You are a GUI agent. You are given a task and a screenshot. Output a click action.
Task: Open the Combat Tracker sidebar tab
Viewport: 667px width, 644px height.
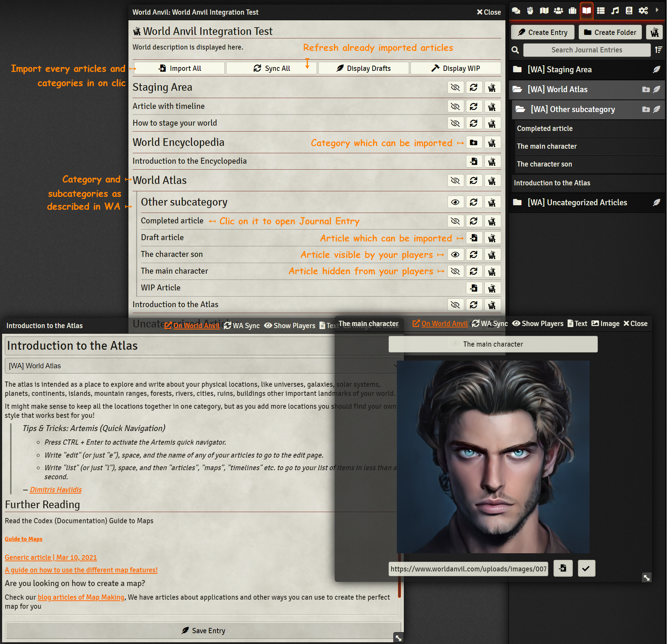coord(530,11)
